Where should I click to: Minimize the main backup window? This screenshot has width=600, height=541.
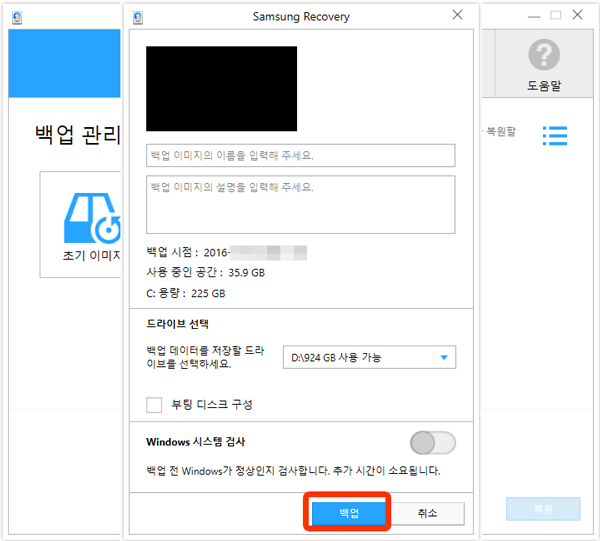pos(534,16)
